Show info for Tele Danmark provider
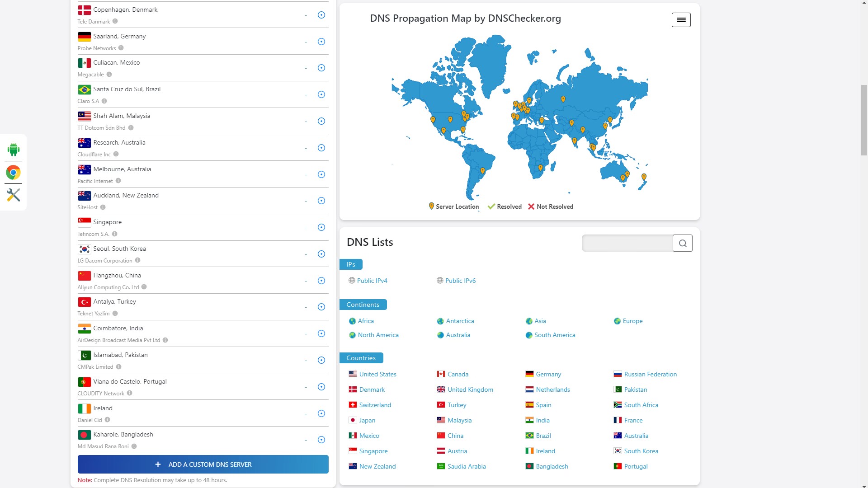 (115, 21)
